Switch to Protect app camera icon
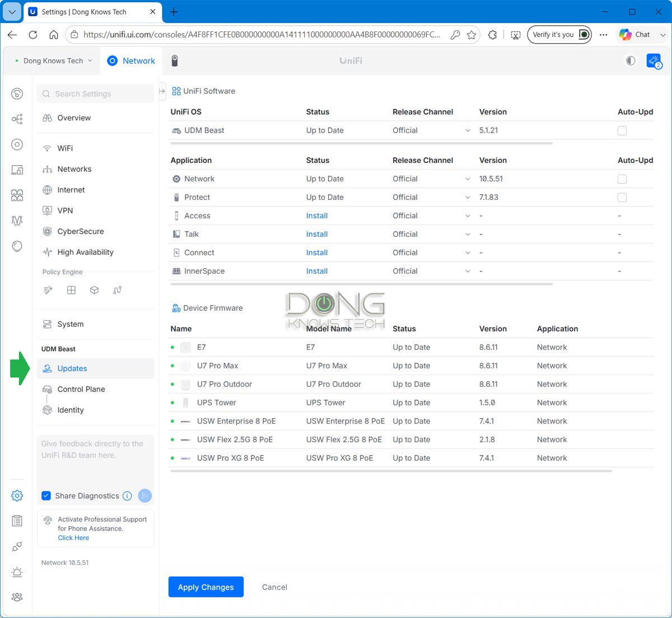This screenshot has height=618, width=672. tap(175, 60)
